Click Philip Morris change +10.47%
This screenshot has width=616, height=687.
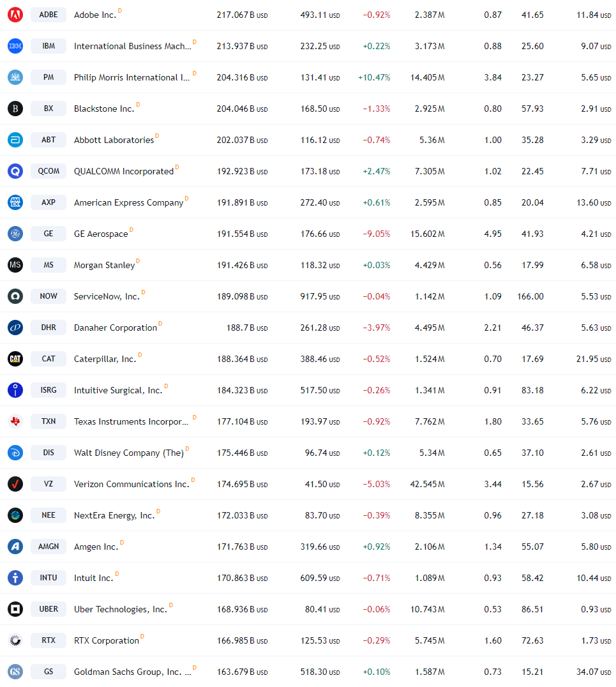[374, 77]
